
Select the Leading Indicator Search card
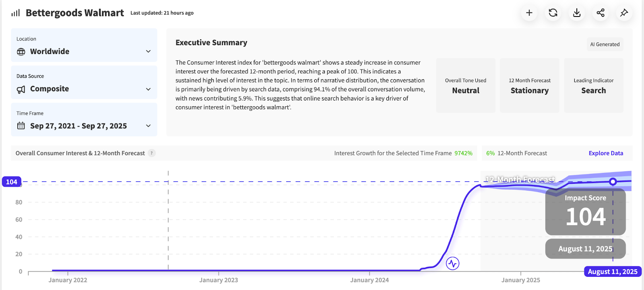pyautogui.click(x=594, y=85)
